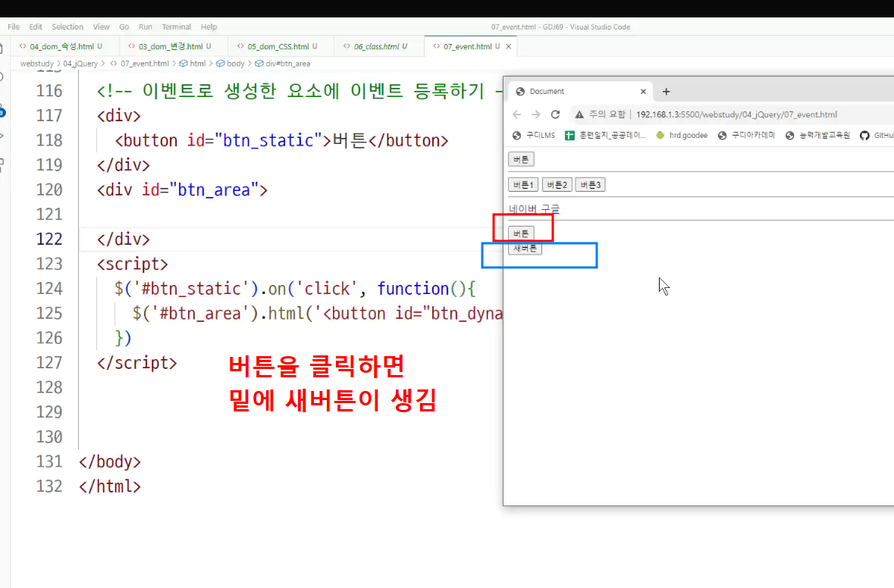The height and width of the screenshot is (588, 894).
Task: Switch to the 03_dom_변경.html tab
Action: pyautogui.click(x=171, y=46)
